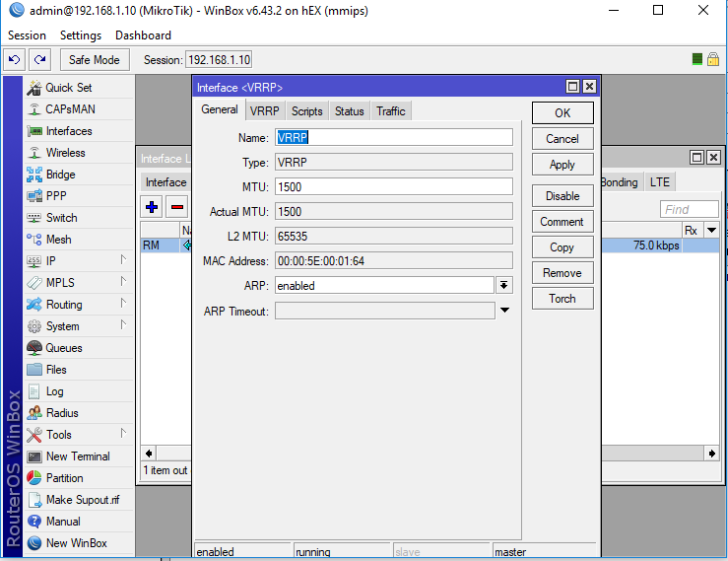Remove interface with red minus button

coord(177,207)
